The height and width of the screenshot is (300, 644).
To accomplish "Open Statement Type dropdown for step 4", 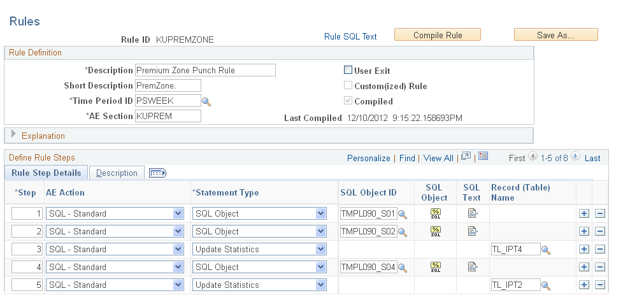I will 259,267.
